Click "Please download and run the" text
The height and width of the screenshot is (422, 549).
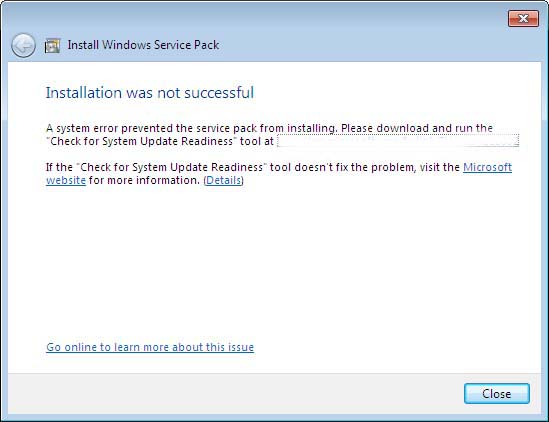coord(417,128)
